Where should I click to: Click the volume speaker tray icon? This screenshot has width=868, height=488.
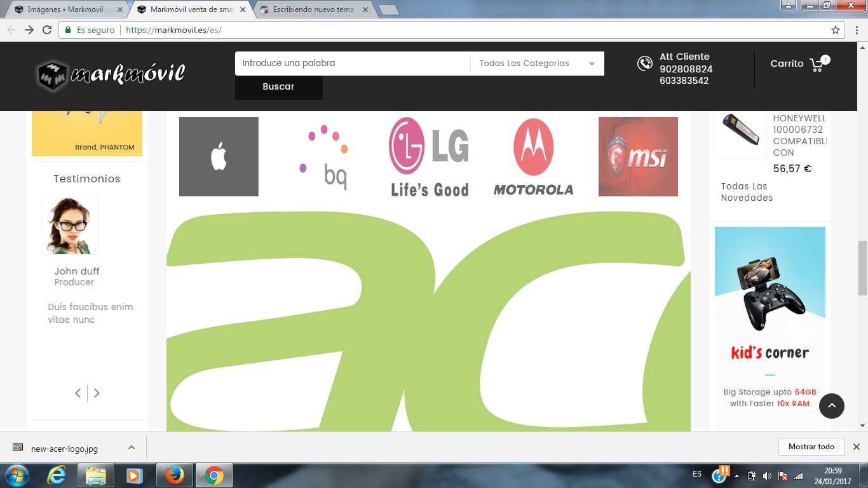point(767,476)
